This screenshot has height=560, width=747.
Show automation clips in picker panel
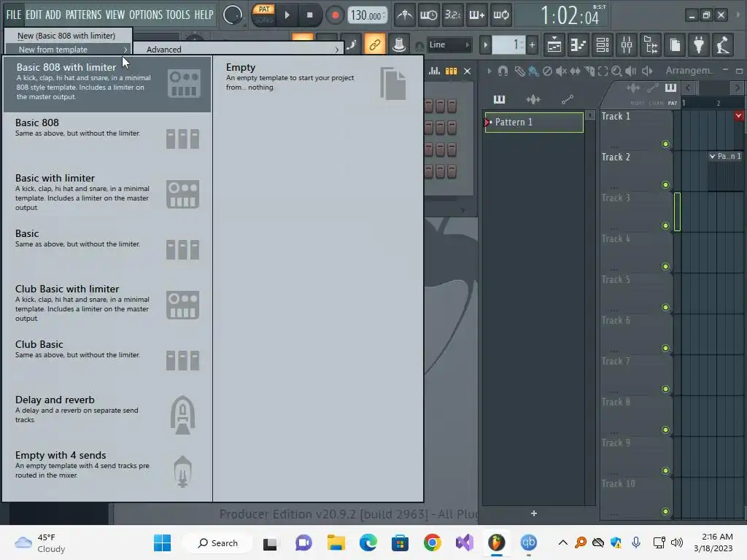click(567, 99)
